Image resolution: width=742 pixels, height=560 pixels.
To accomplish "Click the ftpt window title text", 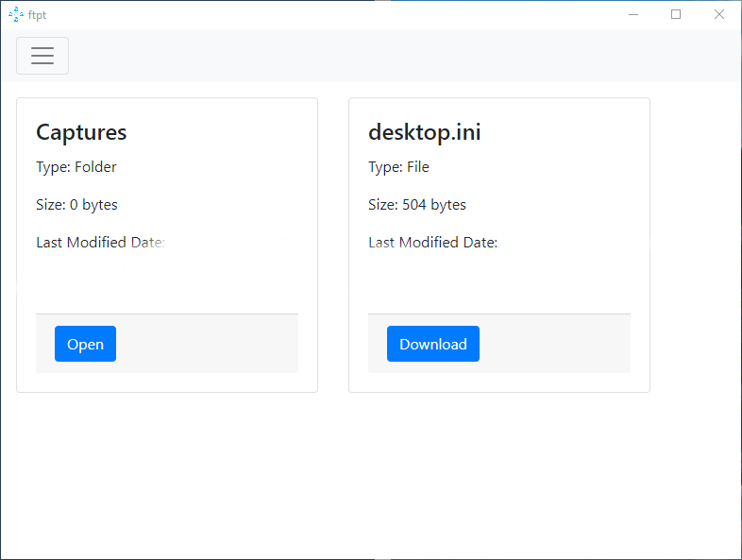I will (x=38, y=15).
